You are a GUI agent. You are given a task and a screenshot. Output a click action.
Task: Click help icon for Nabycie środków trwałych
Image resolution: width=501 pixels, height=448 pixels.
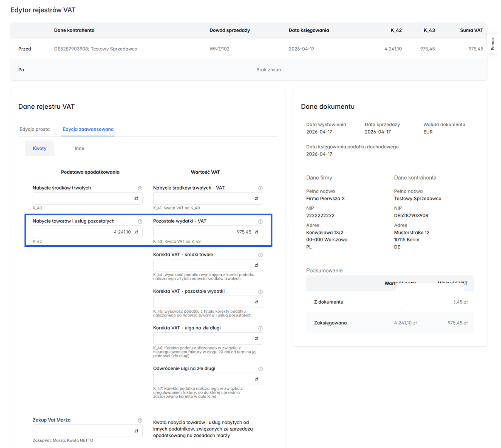(x=140, y=188)
